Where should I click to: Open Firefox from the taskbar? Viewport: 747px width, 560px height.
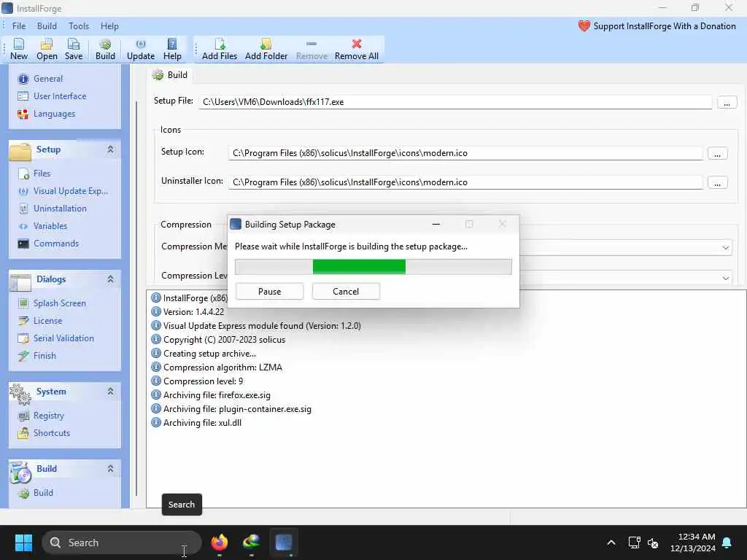click(x=219, y=542)
